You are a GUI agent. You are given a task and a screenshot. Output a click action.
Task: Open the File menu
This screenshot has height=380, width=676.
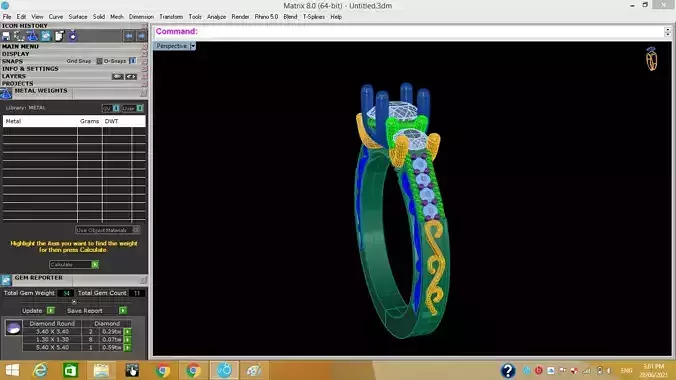point(7,17)
